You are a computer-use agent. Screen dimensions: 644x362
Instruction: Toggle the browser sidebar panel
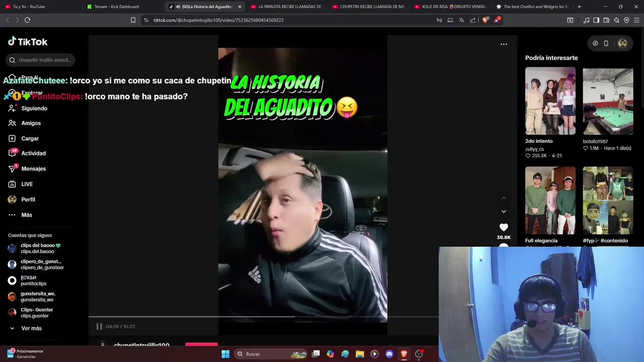(x=596, y=20)
